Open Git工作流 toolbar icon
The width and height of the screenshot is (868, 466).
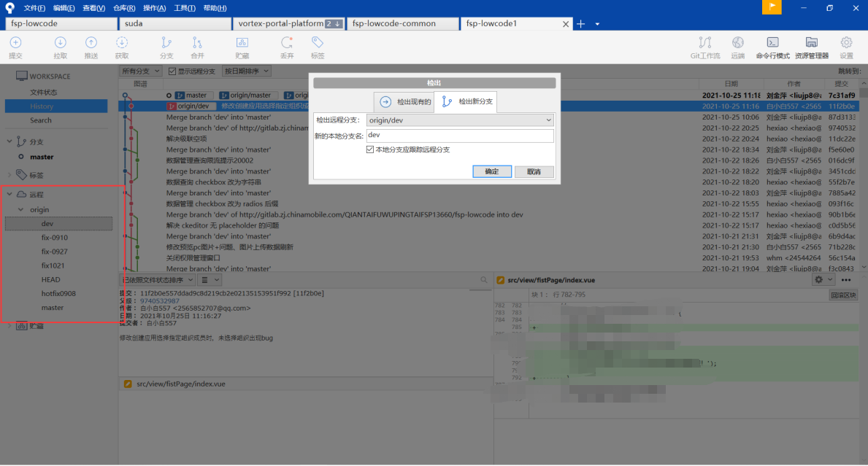coord(704,42)
